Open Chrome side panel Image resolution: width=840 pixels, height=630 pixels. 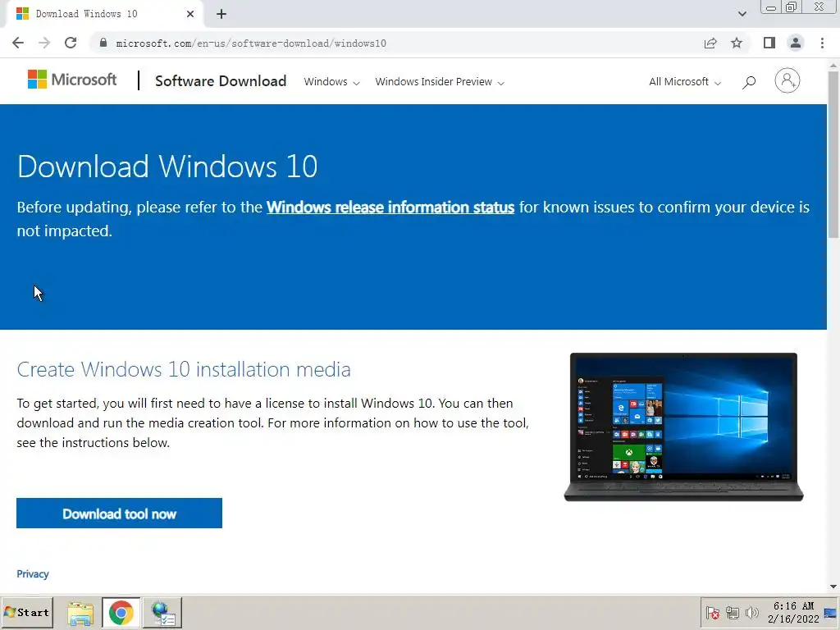[x=769, y=43]
